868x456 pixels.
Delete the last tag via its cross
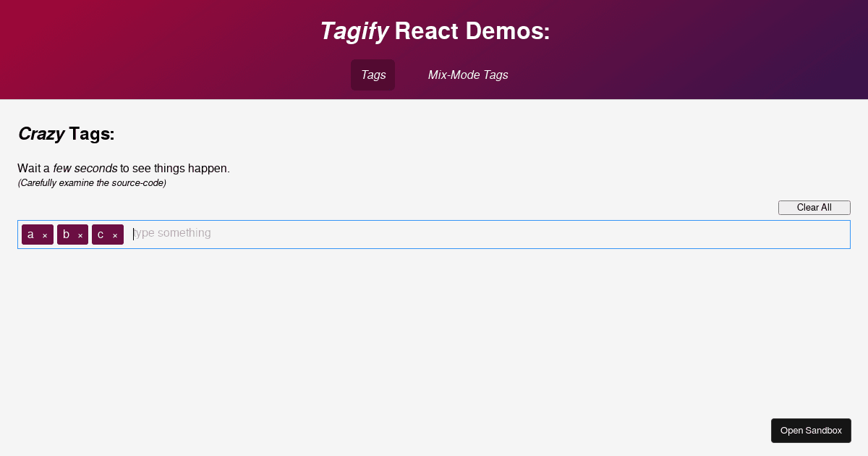point(116,235)
